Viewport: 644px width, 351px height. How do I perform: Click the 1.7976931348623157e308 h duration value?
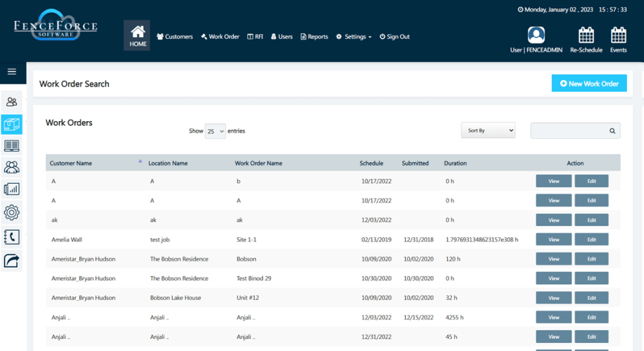tap(482, 239)
